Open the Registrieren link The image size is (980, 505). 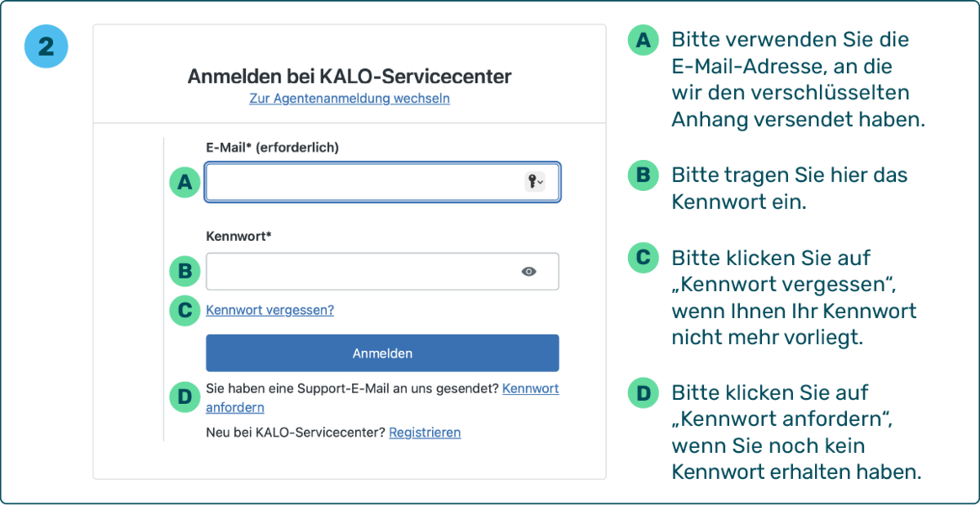[x=424, y=432]
